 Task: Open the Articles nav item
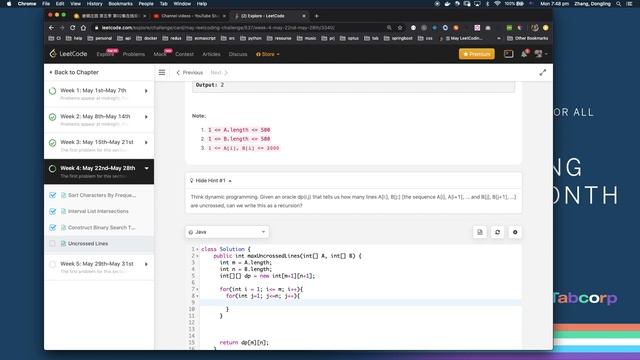211,54
